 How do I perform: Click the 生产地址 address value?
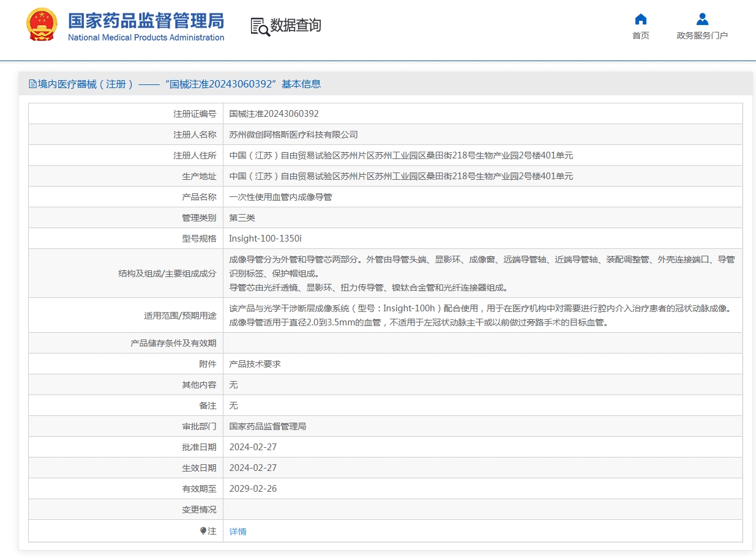(x=401, y=176)
